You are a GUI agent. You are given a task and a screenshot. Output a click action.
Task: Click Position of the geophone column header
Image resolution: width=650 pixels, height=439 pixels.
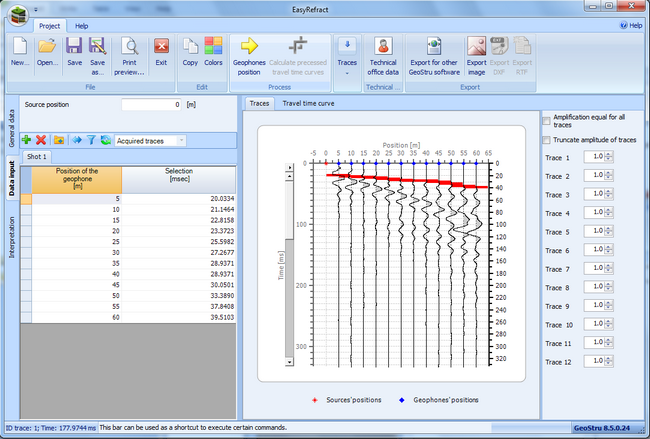77,179
